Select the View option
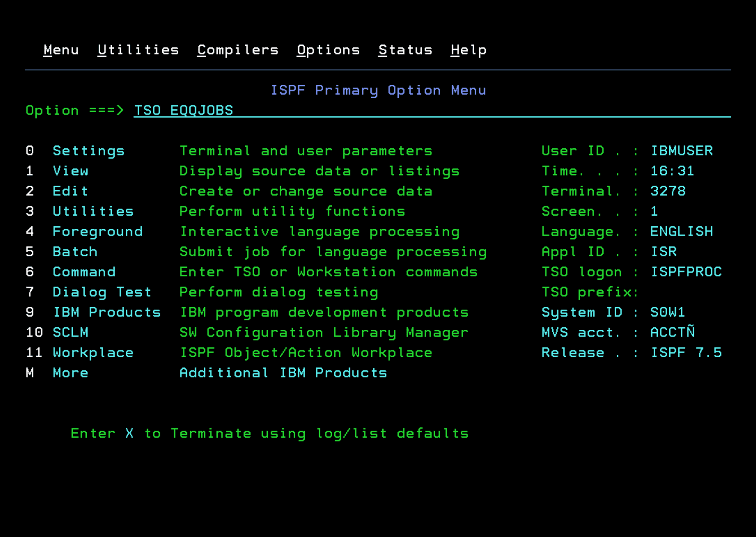Viewport: 756px width, 537px height. point(70,171)
